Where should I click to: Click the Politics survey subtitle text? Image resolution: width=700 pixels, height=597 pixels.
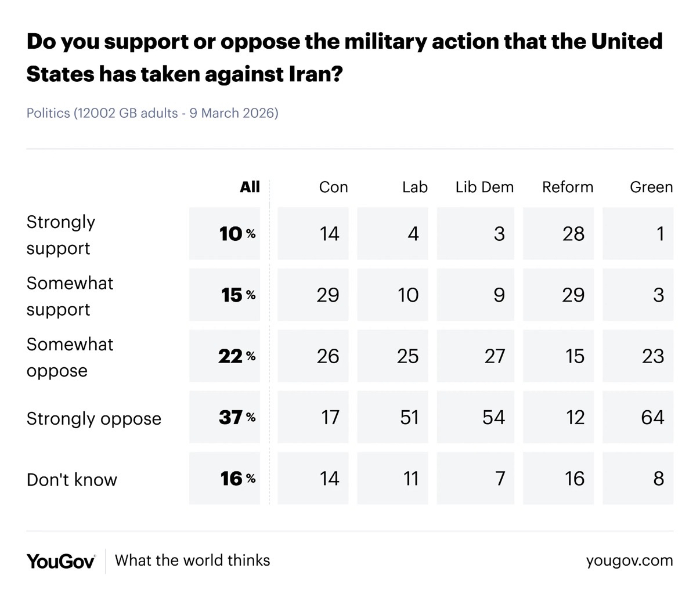pyautogui.click(x=152, y=113)
